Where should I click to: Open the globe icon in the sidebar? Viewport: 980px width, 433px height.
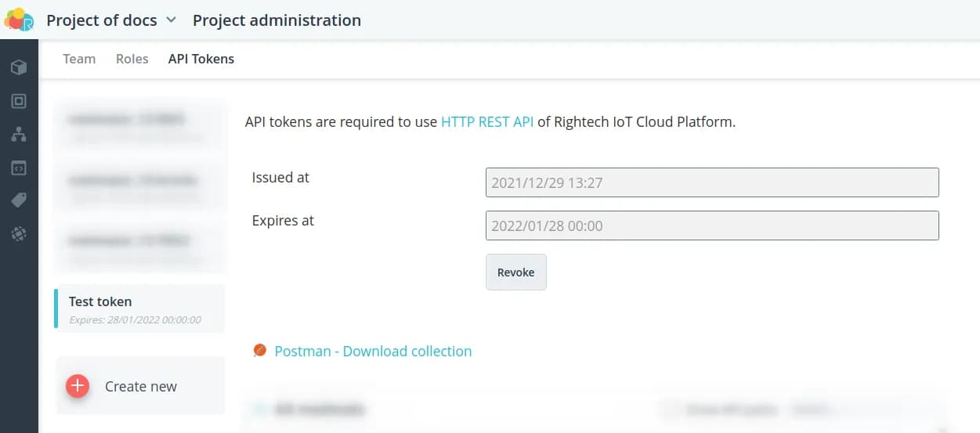pos(19,233)
